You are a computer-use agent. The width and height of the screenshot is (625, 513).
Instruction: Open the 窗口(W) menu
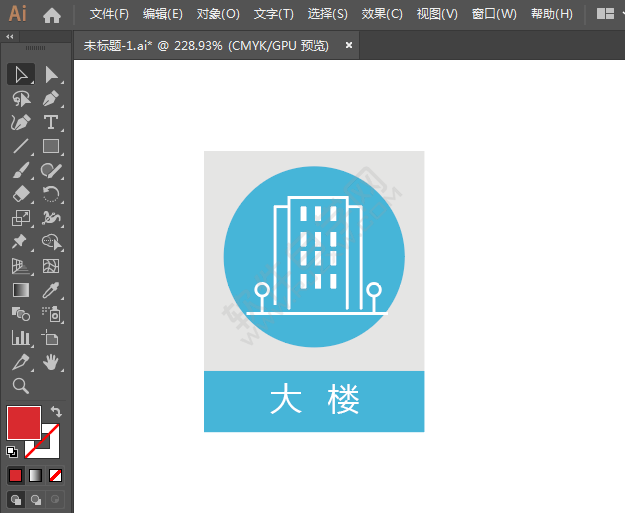coord(494,14)
